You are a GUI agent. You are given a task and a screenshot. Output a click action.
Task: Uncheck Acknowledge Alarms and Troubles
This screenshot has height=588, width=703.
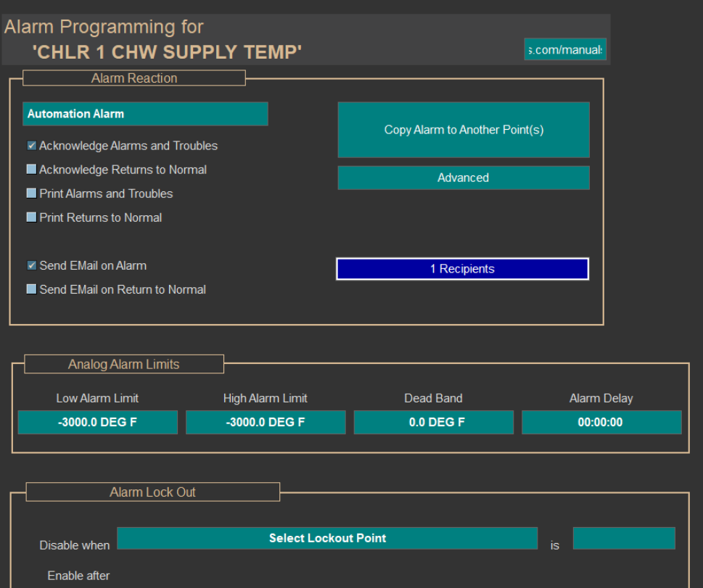[32, 146]
